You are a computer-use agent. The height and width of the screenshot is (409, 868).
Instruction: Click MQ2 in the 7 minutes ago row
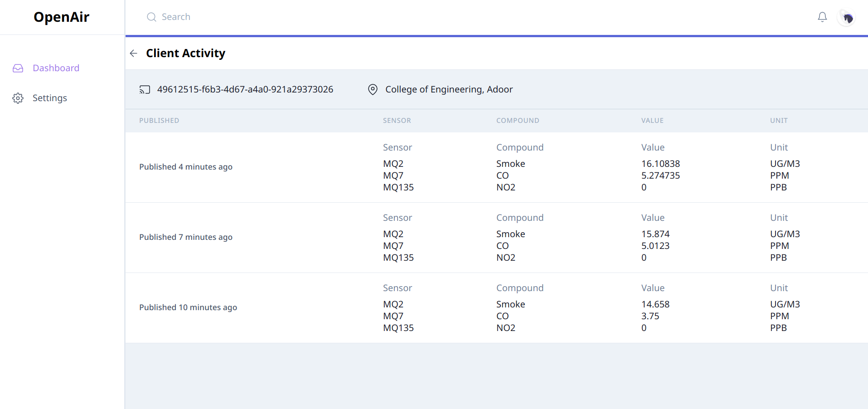(x=393, y=234)
